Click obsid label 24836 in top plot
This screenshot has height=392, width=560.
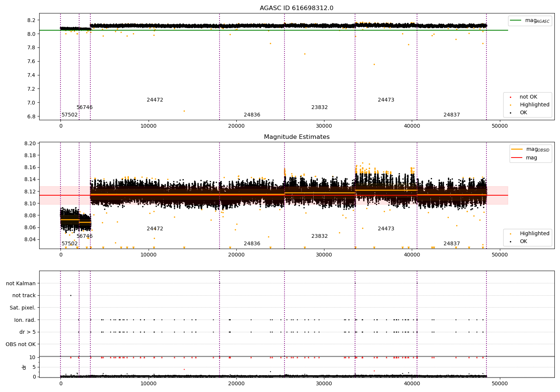pos(252,115)
